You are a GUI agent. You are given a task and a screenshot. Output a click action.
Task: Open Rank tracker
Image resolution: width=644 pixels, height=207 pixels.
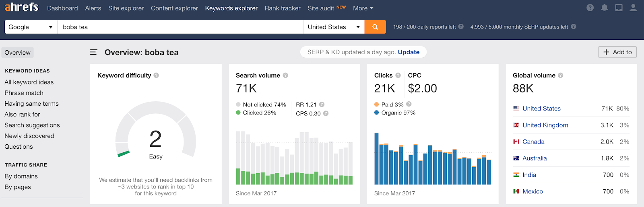283,8
